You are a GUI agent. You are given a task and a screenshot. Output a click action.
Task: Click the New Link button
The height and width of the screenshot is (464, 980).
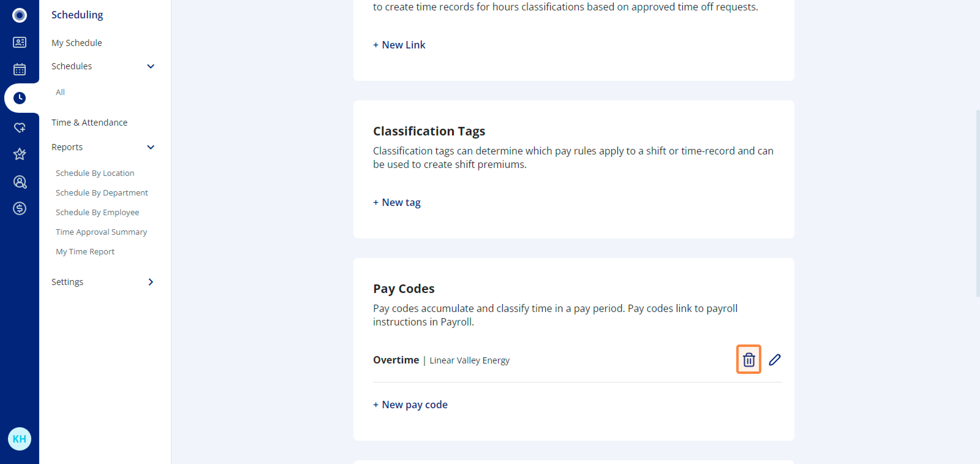[x=399, y=45]
